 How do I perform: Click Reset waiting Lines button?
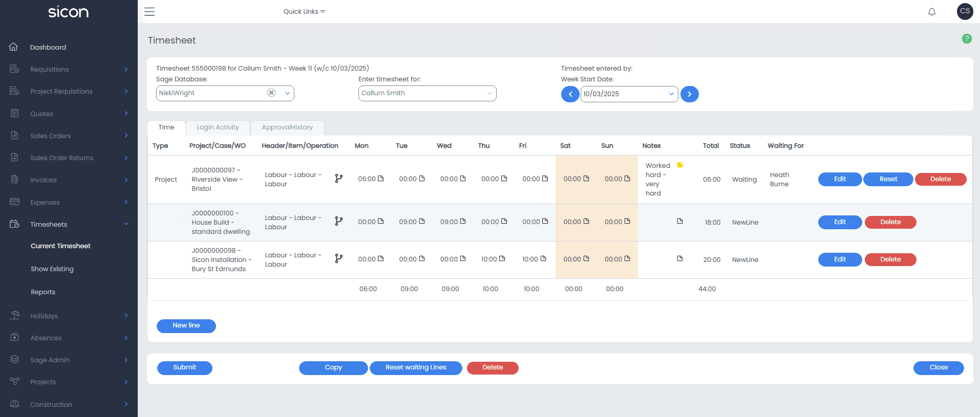click(x=416, y=368)
